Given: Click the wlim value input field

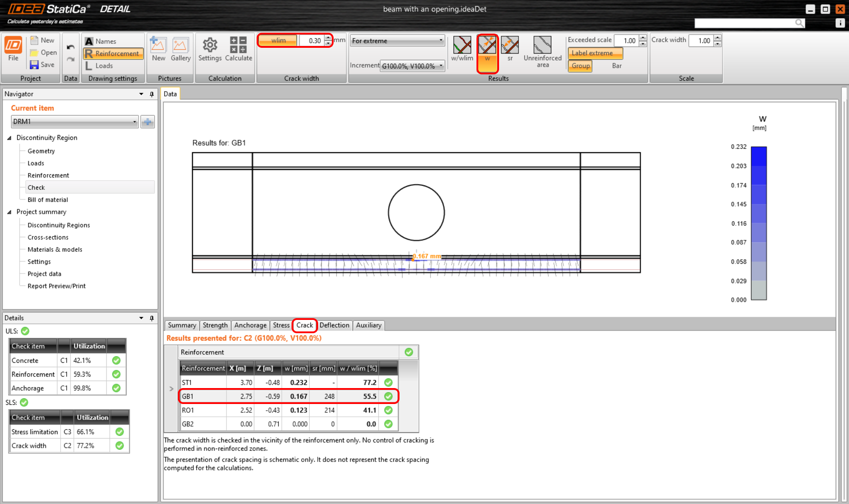Looking at the screenshot, I should pos(312,41).
